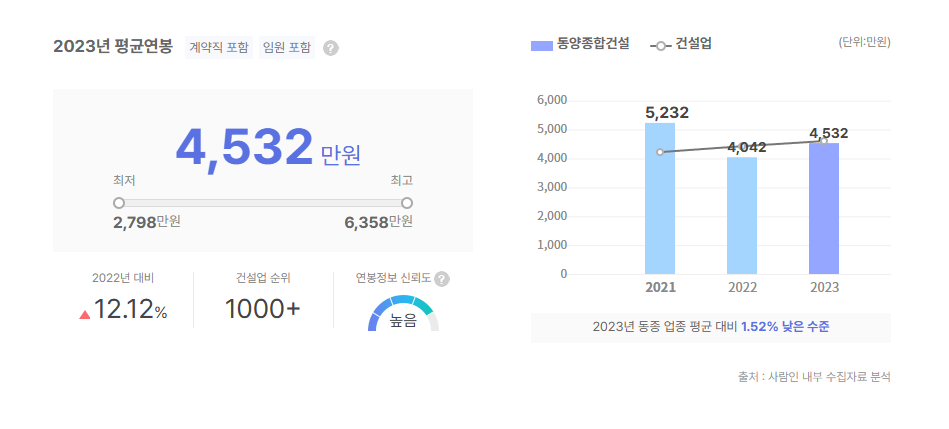Click the 5,232 bar value label
The height and width of the screenshot is (429, 949).
pyautogui.click(x=667, y=113)
